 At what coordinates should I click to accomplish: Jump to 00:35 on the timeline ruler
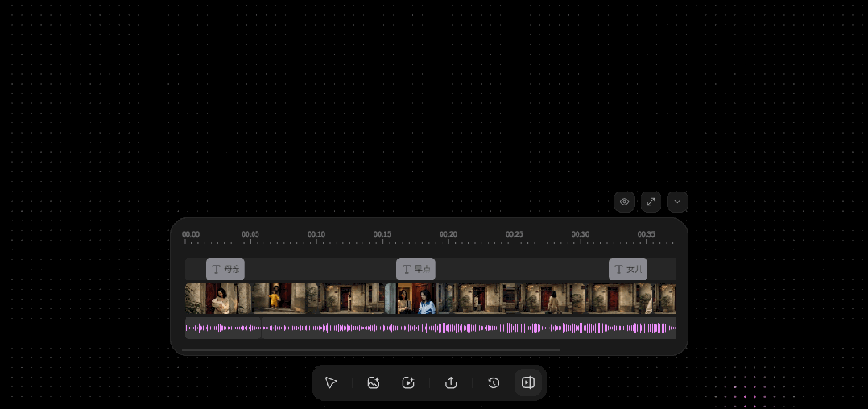[x=647, y=234]
